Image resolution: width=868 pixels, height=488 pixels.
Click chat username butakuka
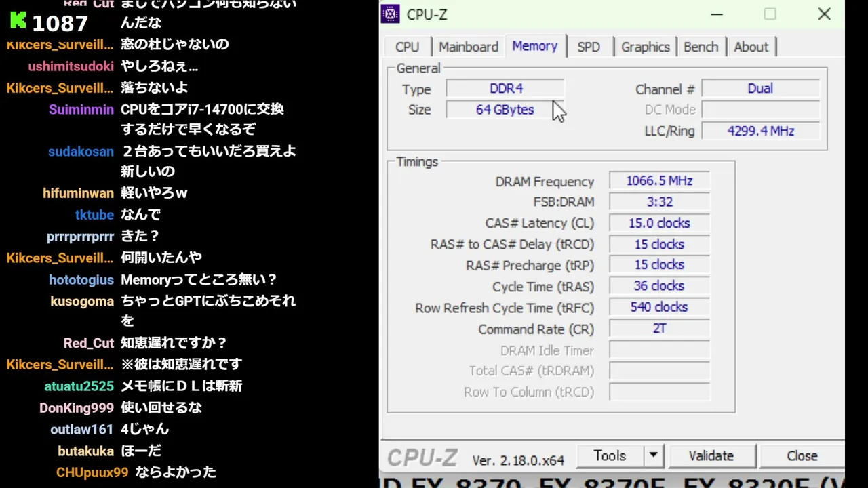click(x=85, y=451)
